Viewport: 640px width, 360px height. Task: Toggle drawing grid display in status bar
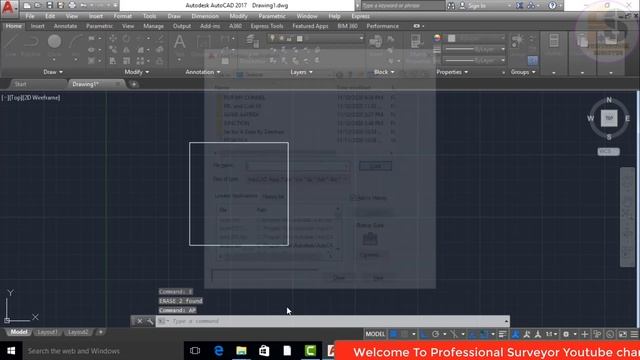[x=393, y=334]
